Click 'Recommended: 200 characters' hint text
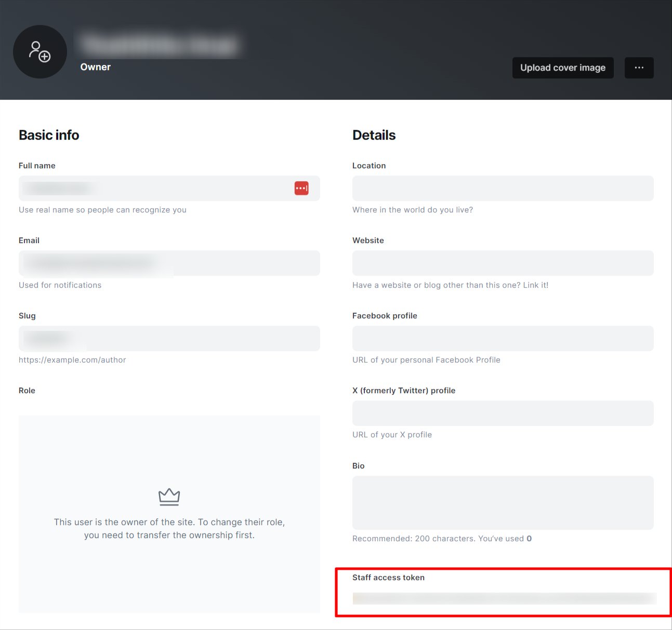 (x=442, y=539)
